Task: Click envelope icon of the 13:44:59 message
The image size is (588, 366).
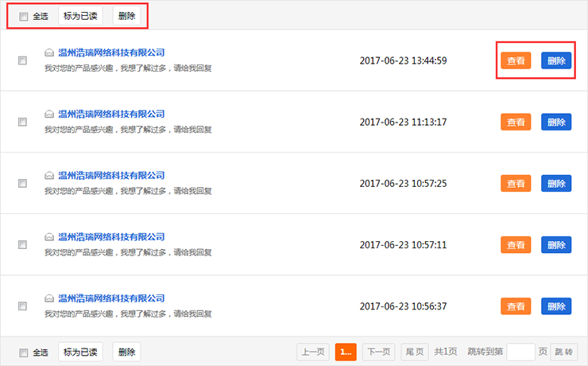Action: pos(49,53)
